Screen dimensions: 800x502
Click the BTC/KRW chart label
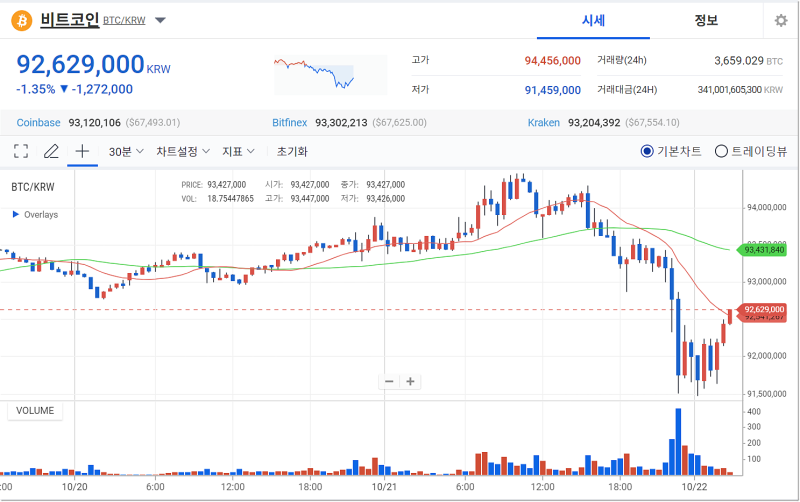pos(33,187)
